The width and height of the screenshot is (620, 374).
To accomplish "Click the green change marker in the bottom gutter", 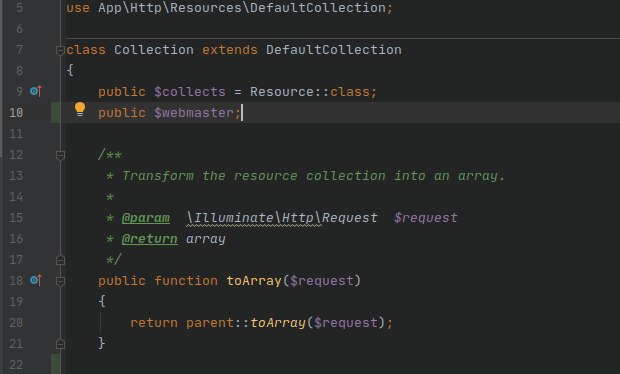I will pos(56,364).
